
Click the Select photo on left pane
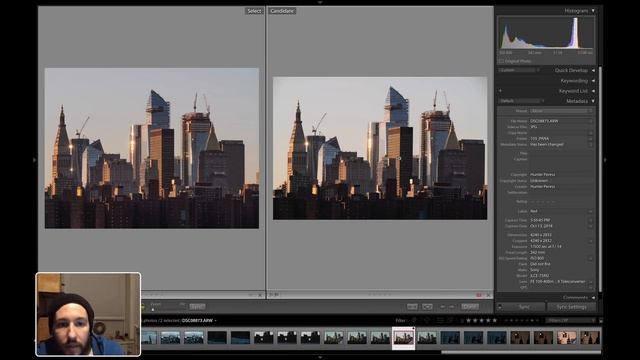[152, 148]
